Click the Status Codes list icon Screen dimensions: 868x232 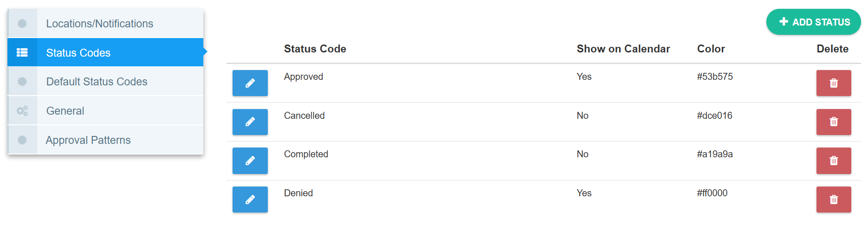(22, 53)
